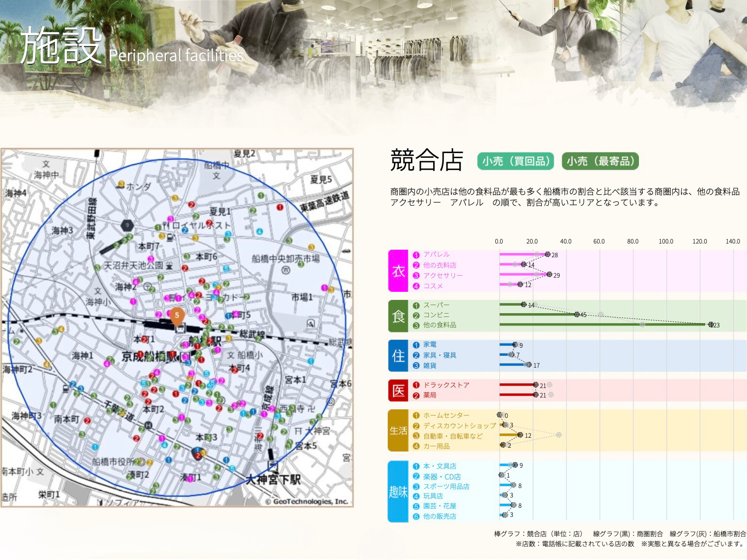Image resolution: width=747 pixels, height=560 pixels.
Task: Click the 船橋中央卸売市場 map label
Action: (x=285, y=259)
